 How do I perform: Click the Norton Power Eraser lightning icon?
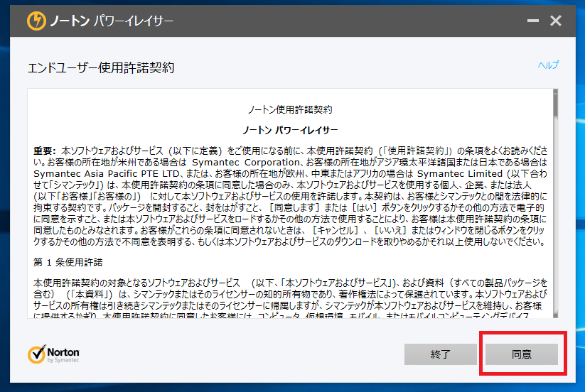[36, 21]
